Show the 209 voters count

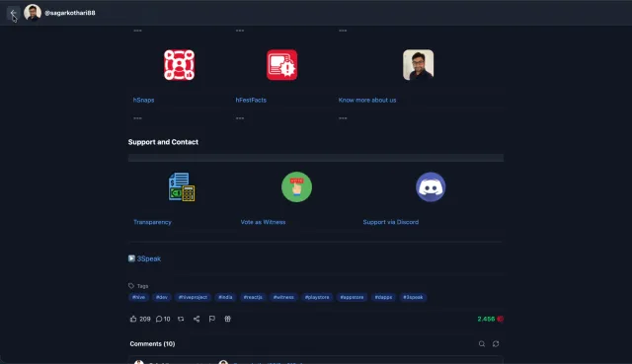pos(145,319)
